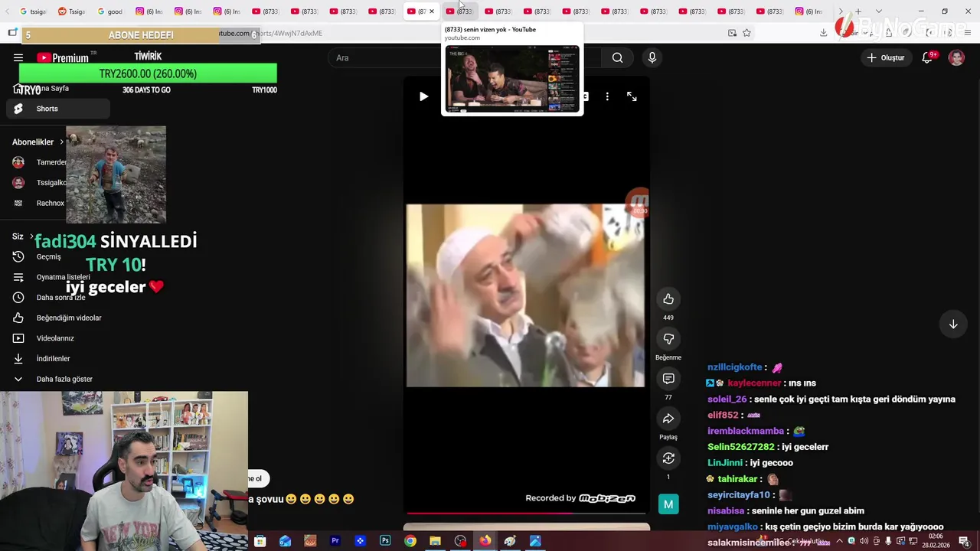Screen dimensions: 980x551
Task: Share the Short via Paylaş icon
Action: pos(668,419)
